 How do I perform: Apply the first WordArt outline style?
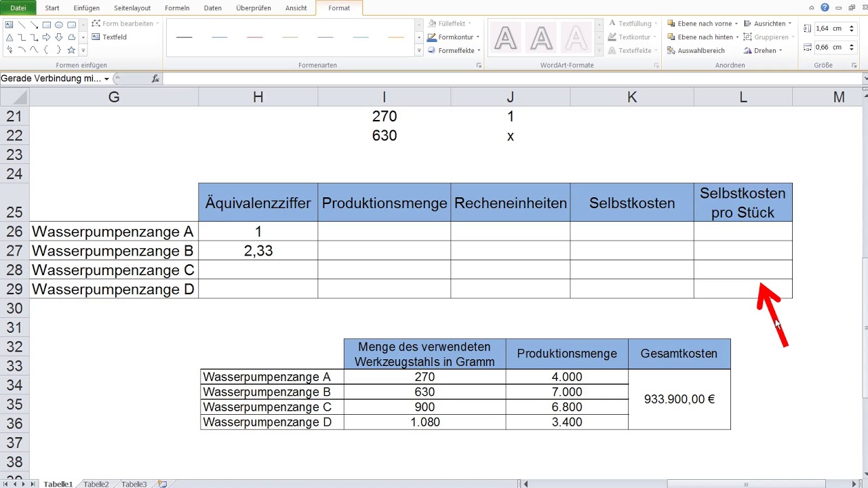[506, 39]
